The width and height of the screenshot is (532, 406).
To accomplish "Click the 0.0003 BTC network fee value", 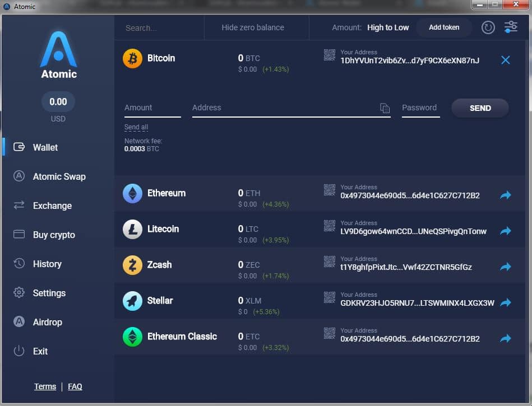I will [141, 149].
